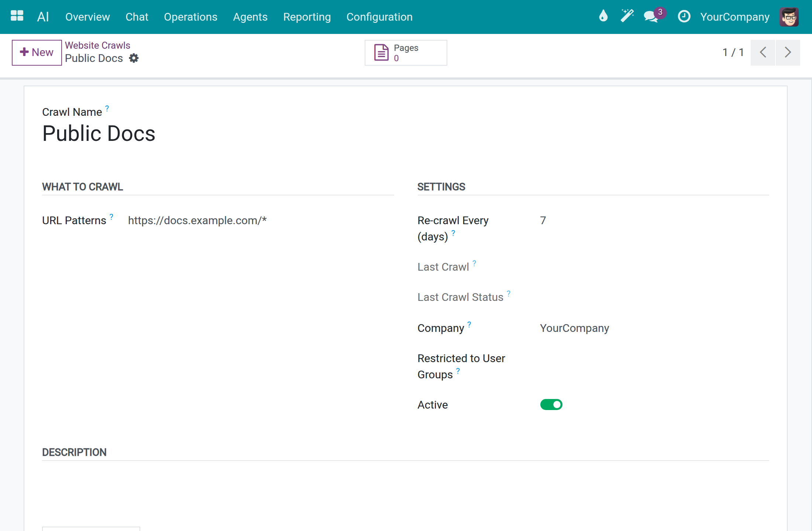Create a New website crawl
This screenshot has width=812, height=531.
[37, 53]
